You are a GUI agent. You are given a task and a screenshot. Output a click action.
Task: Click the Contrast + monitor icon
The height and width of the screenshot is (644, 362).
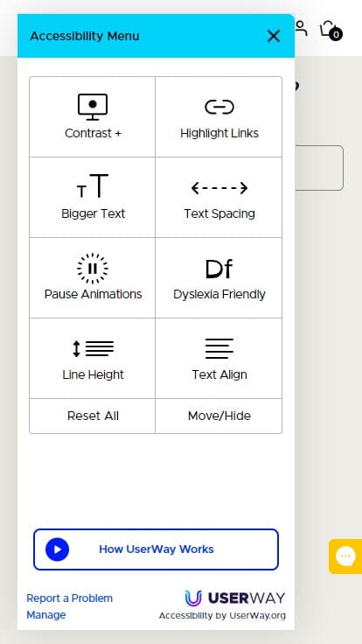(x=93, y=107)
